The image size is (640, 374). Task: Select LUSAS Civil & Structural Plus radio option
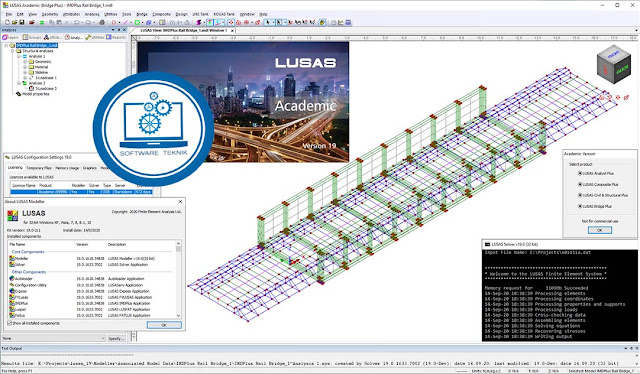tap(580, 195)
